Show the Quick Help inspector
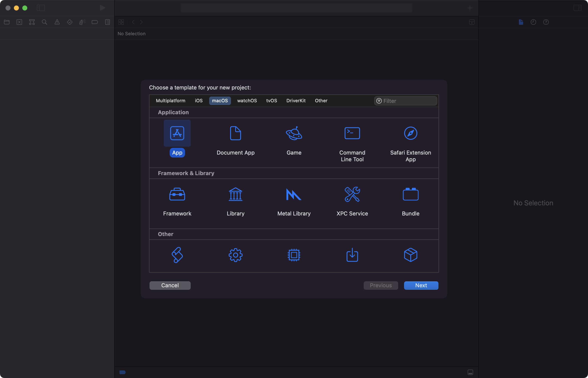588x378 pixels. point(546,22)
